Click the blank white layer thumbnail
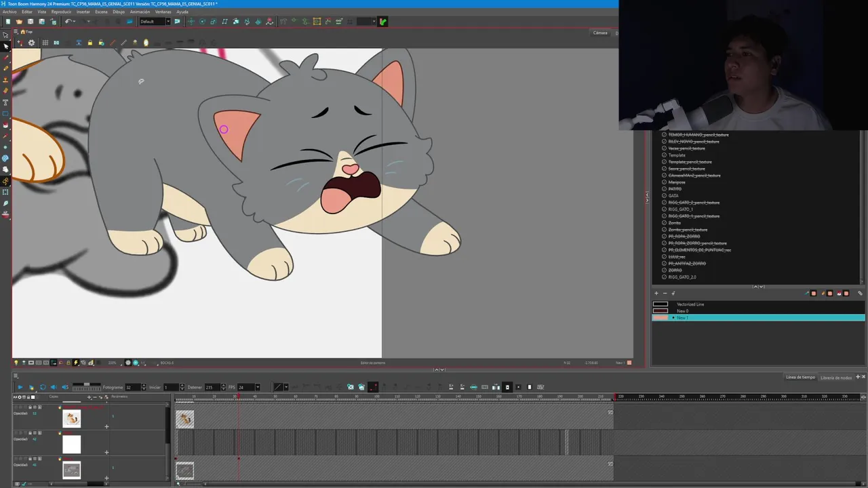Screen dimensions: 868x488 coord(71,444)
